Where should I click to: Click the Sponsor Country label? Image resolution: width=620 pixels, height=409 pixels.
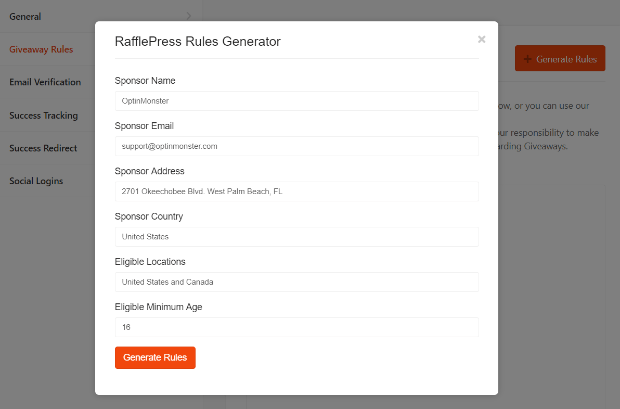pos(149,216)
